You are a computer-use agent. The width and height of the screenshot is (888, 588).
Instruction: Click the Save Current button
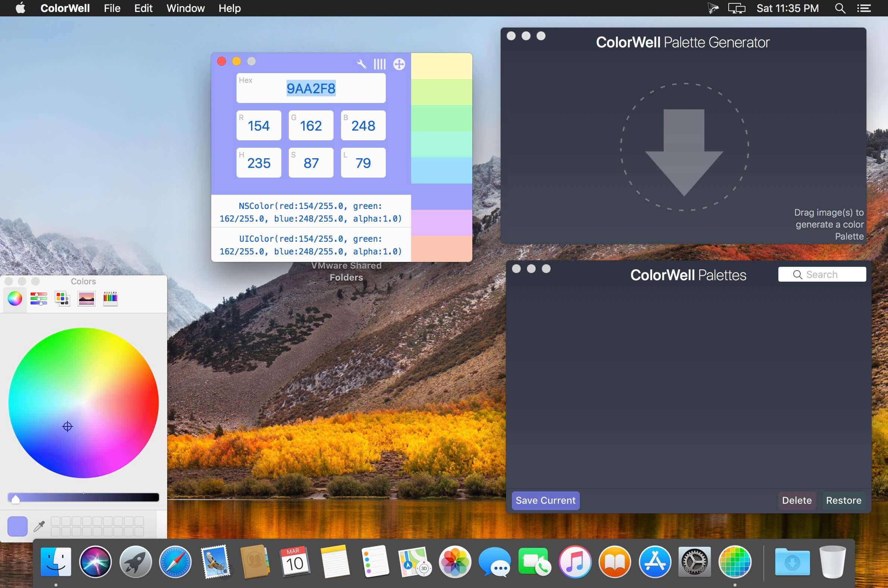(545, 500)
